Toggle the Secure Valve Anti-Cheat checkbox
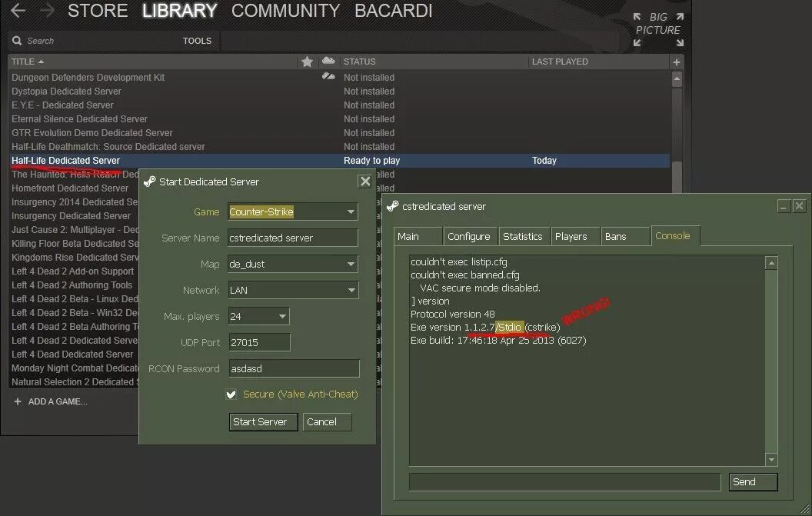This screenshot has height=516, width=812. click(x=231, y=394)
